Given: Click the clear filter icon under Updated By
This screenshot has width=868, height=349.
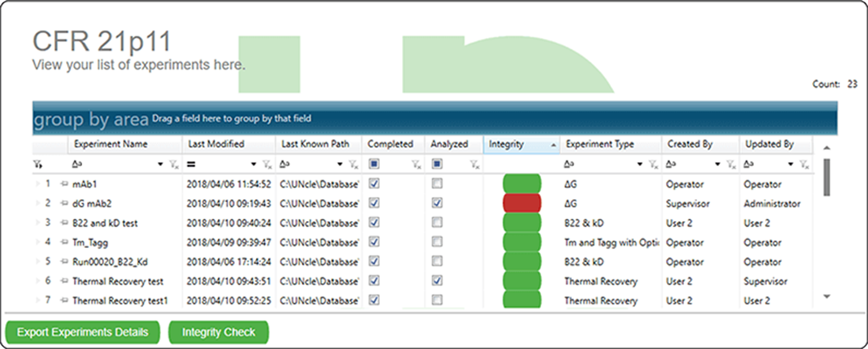Looking at the screenshot, I should tap(804, 164).
